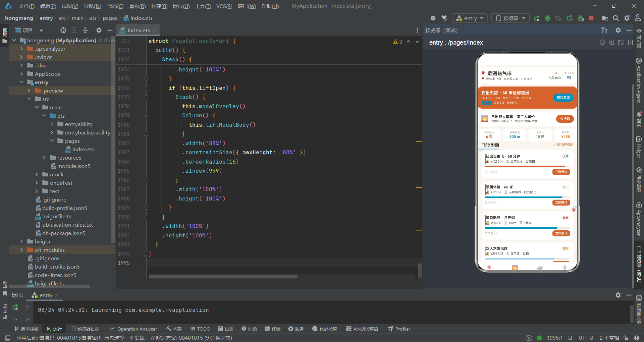Viewport: 644px width, 342px height.
Task: Select opened file in project tree icon
Action: (63, 30)
